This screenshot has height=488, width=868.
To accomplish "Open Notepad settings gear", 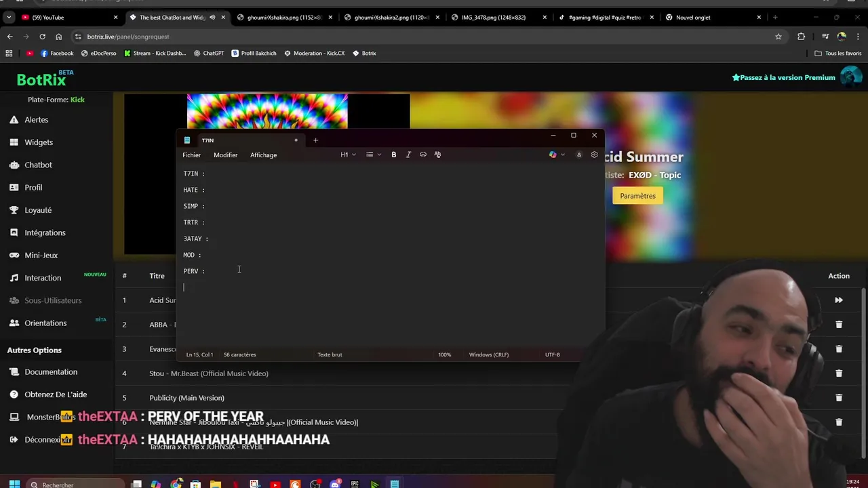I will click(x=595, y=155).
